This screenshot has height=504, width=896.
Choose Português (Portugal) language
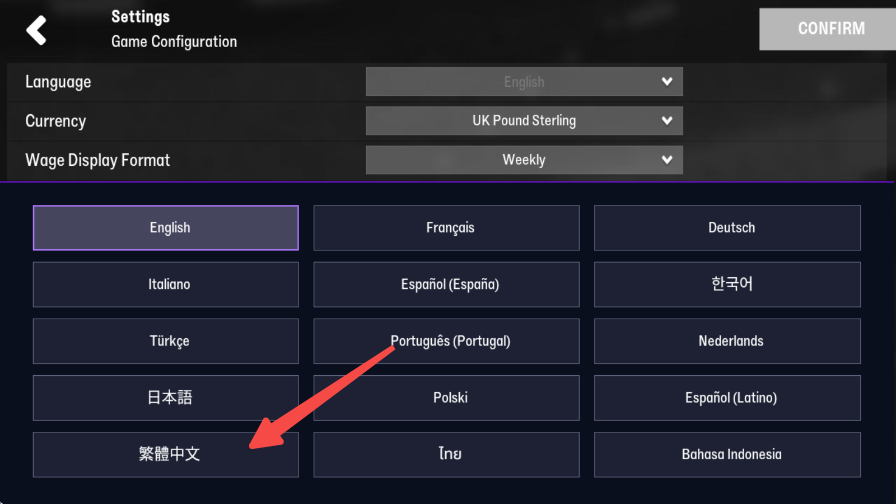pos(446,341)
